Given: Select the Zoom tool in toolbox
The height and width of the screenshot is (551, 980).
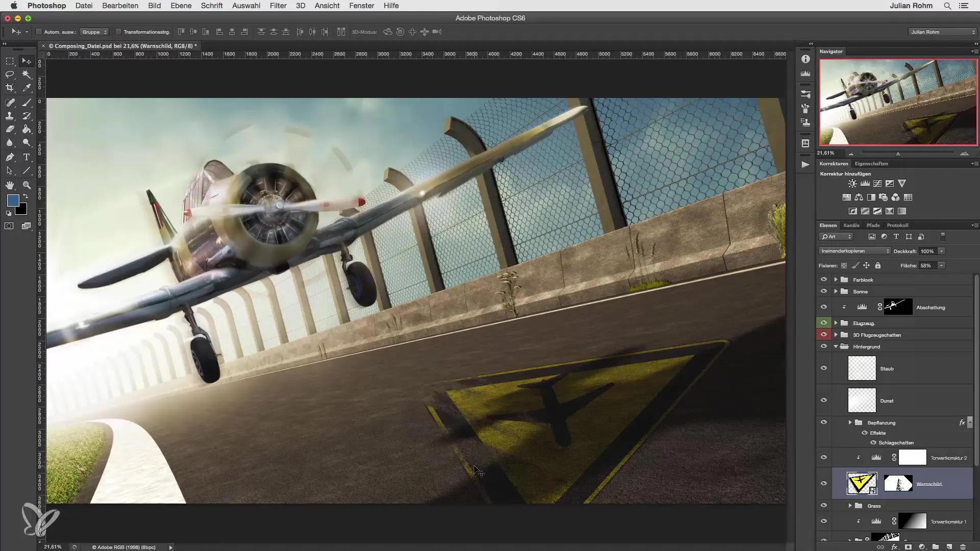Looking at the screenshot, I should tap(27, 185).
